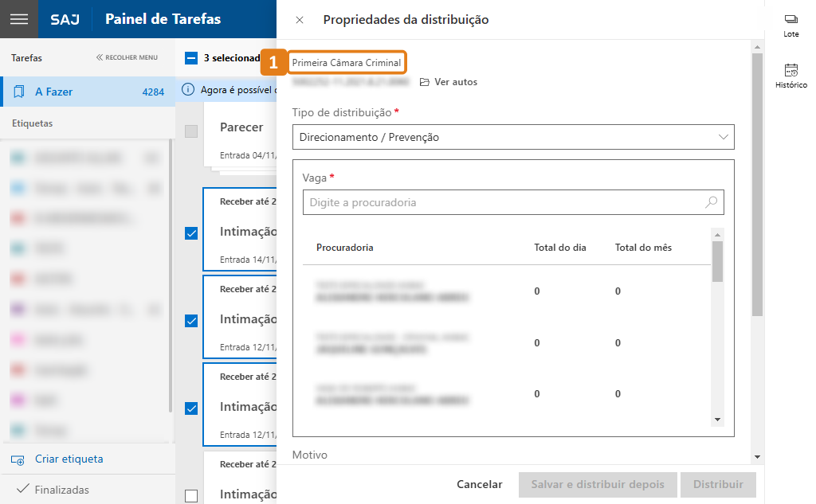Click the magnifier icon in the Vaga field

coord(710,202)
